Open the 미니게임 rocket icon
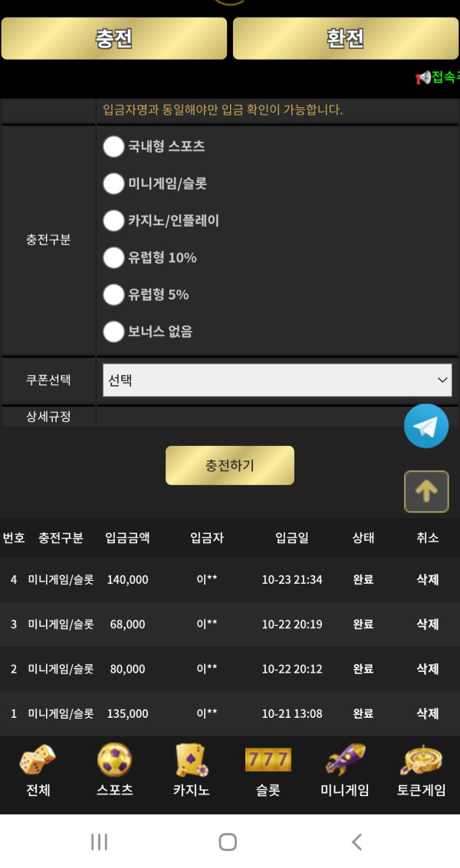Image resolution: width=460 pixels, height=868 pixels. pyautogui.click(x=344, y=760)
